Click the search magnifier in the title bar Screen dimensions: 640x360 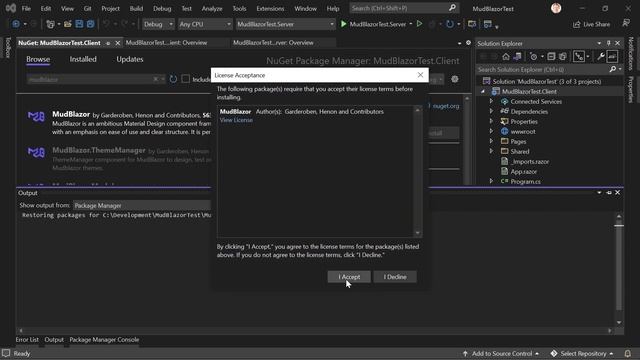pos(452,8)
